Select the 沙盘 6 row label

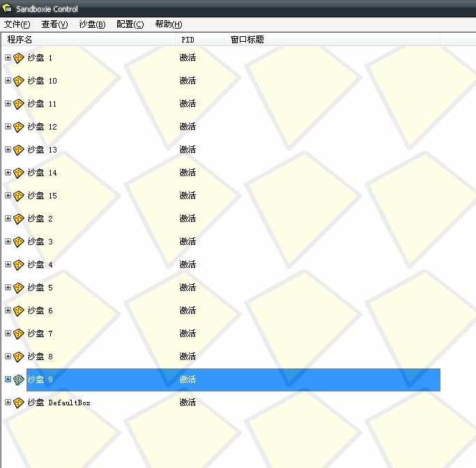(x=40, y=311)
